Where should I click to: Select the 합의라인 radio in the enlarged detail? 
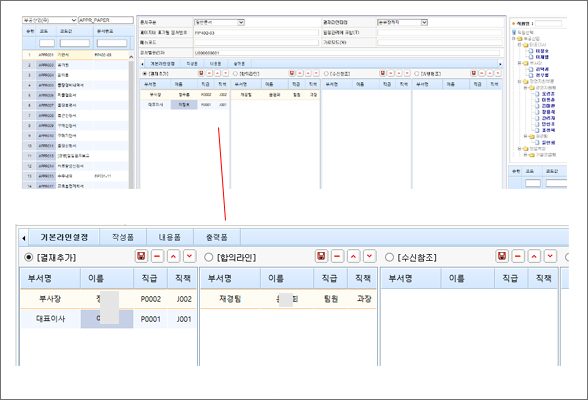coord(208,258)
